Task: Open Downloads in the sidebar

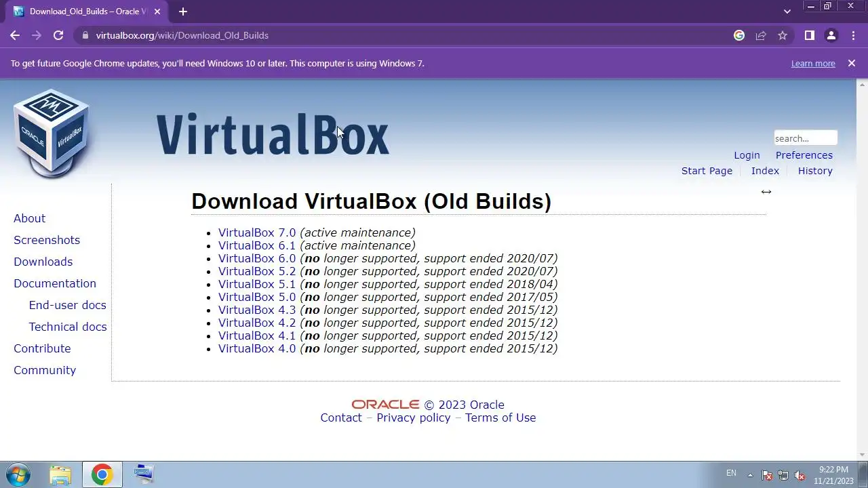Action: coord(43,262)
